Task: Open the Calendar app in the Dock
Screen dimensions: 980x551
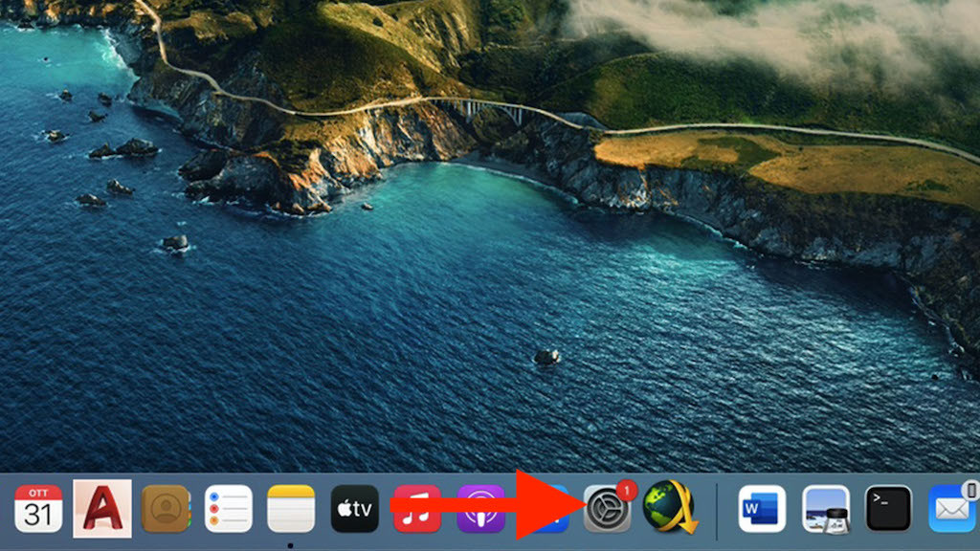Action: (38, 509)
